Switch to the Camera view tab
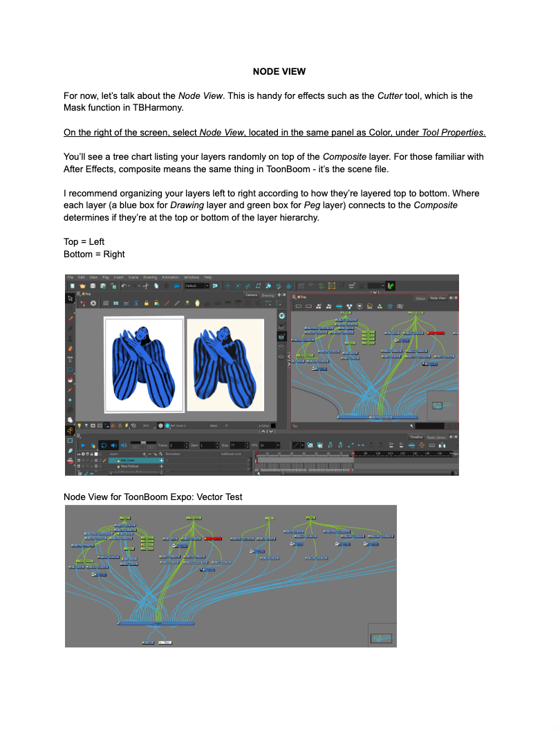560x729 pixels. pyautogui.click(x=251, y=295)
